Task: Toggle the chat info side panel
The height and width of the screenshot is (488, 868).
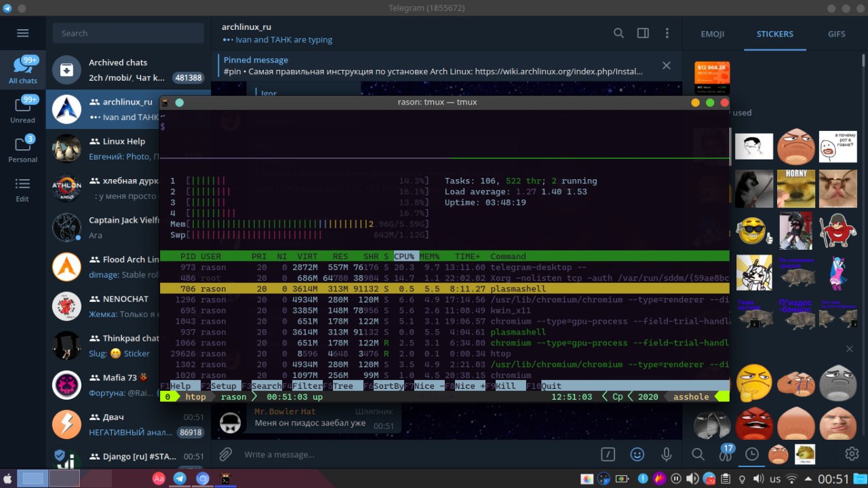Action: click(643, 33)
